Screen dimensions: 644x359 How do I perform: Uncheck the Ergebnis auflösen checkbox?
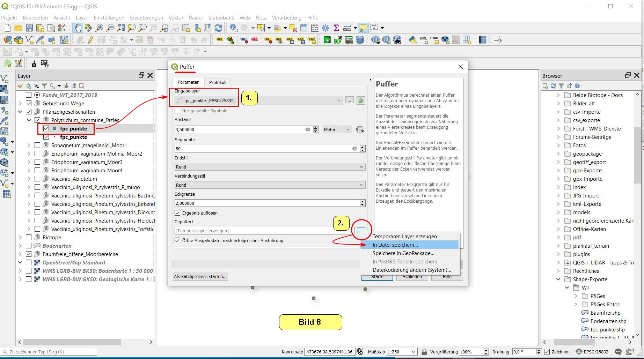(177, 213)
